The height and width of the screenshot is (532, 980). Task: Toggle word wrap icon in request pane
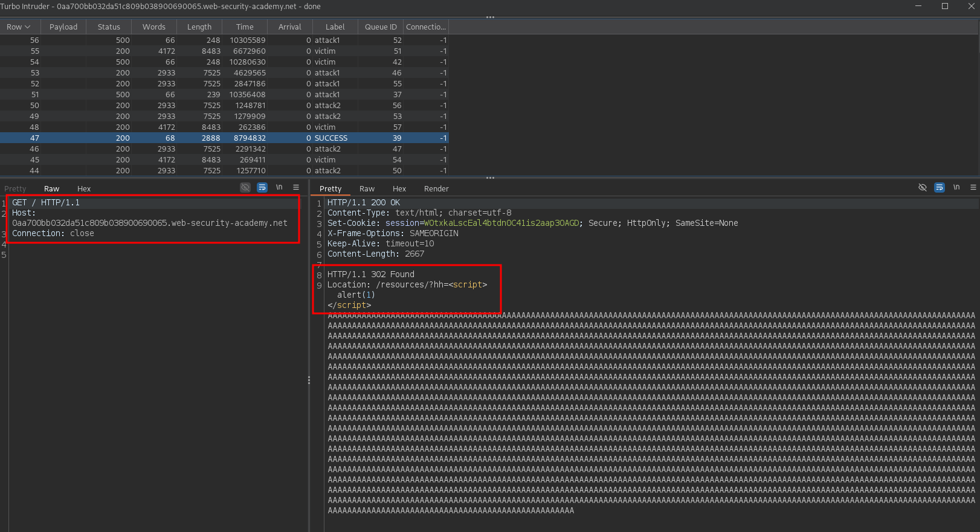click(262, 188)
